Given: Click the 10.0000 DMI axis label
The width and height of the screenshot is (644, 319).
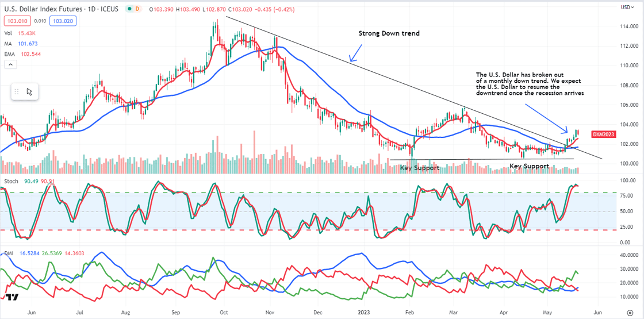Looking at the screenshot, I should [629, 297].
